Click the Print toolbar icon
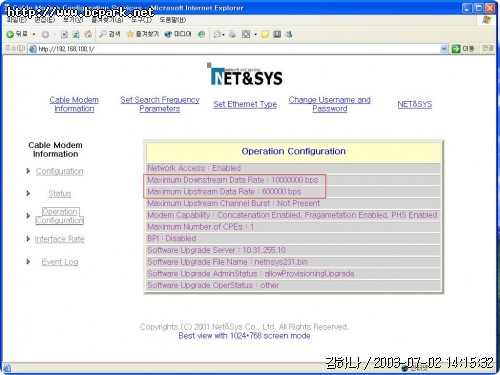500x375 pixels. point(233,34)
